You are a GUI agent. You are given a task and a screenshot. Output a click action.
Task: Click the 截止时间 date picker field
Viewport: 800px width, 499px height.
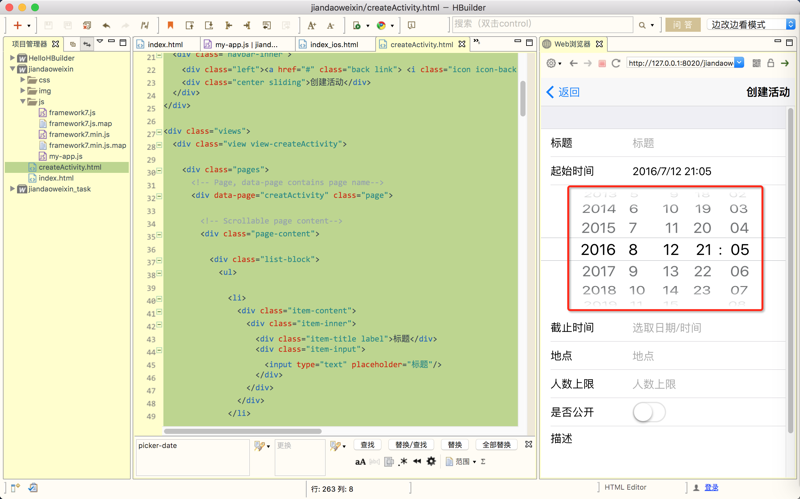pos(707,328)
